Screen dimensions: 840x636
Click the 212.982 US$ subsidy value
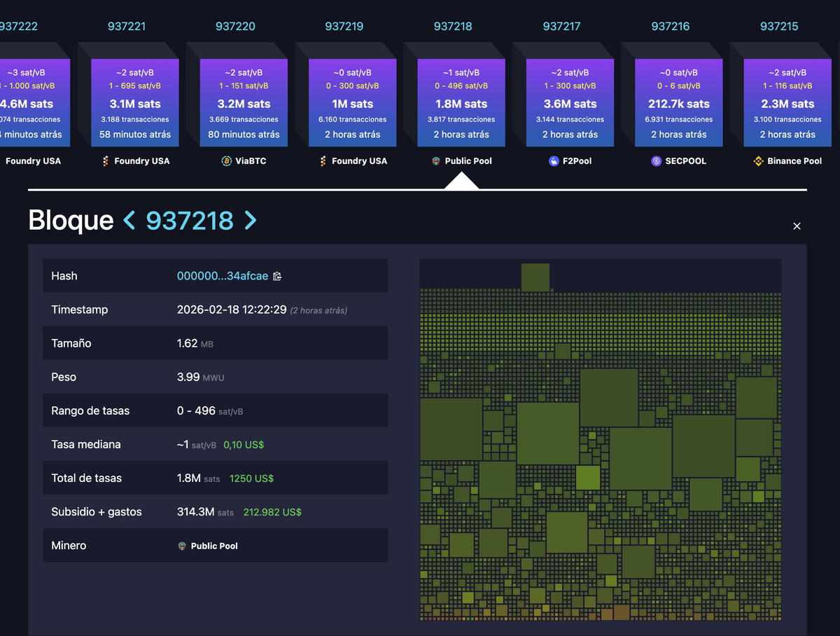(x=272, y=512)
